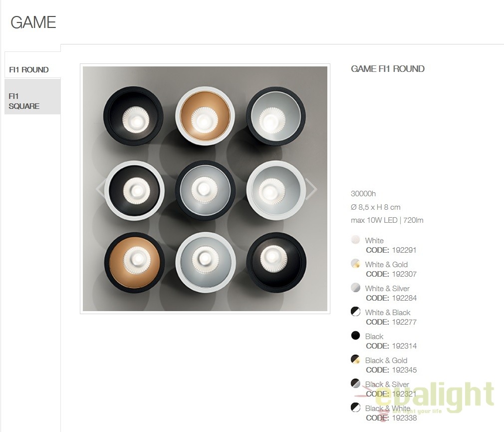Click the White & Gold label text
This screenshot has height=432, width=504.
(x=386, y=264)
